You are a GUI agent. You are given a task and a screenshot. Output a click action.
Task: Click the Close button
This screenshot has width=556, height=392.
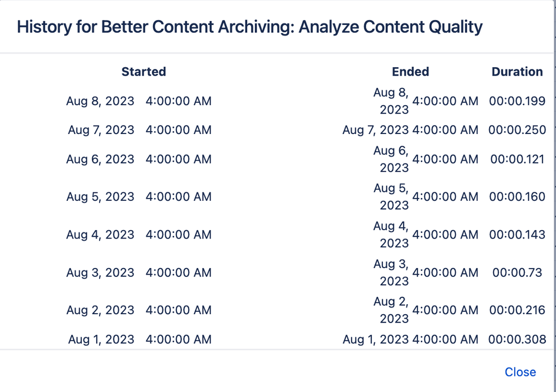520,372
